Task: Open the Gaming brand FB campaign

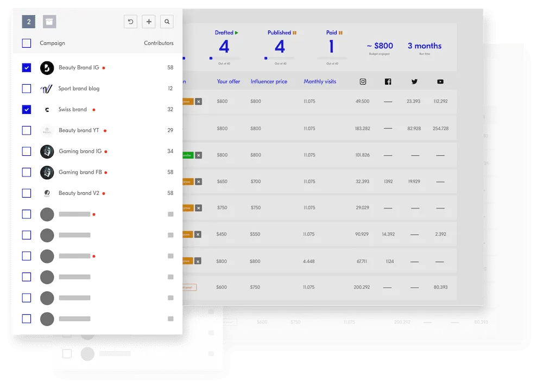Action: tap(80, 172)
